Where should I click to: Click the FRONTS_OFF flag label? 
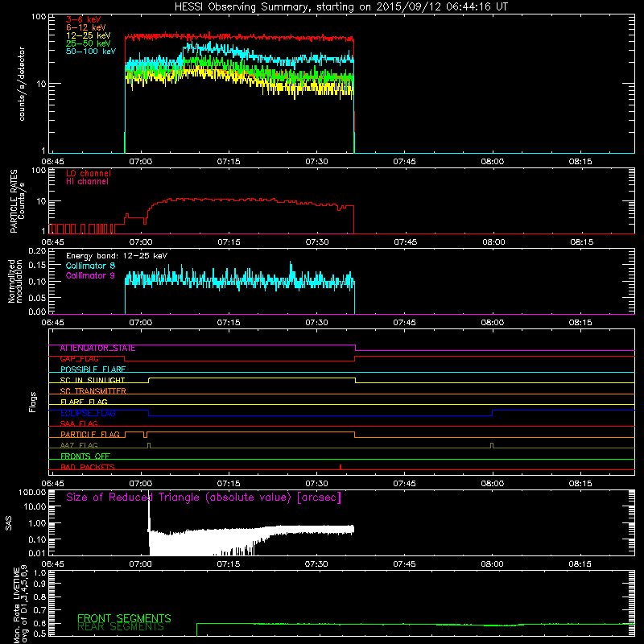(x=85, y=456)
